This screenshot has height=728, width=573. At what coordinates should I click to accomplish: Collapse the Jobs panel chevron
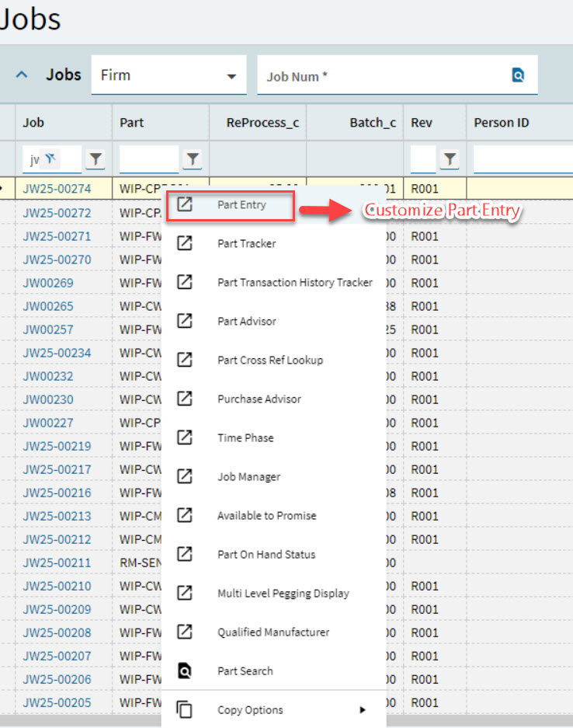tap(22, 75)
